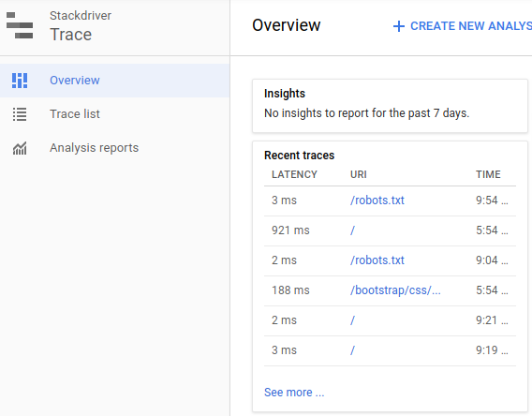
Task: Click the Analysis reports chart icon
Action: (20, 148)
